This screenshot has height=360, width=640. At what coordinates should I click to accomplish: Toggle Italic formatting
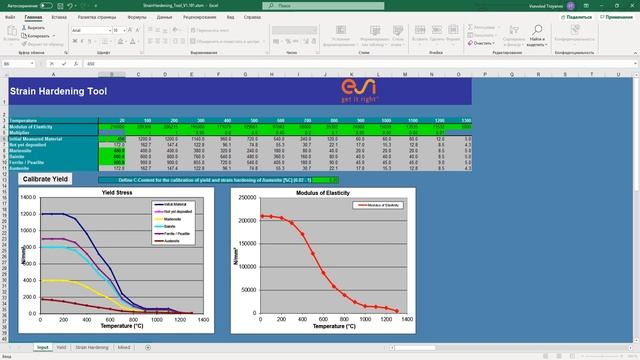pyautogui.click(x=82, y=41)
